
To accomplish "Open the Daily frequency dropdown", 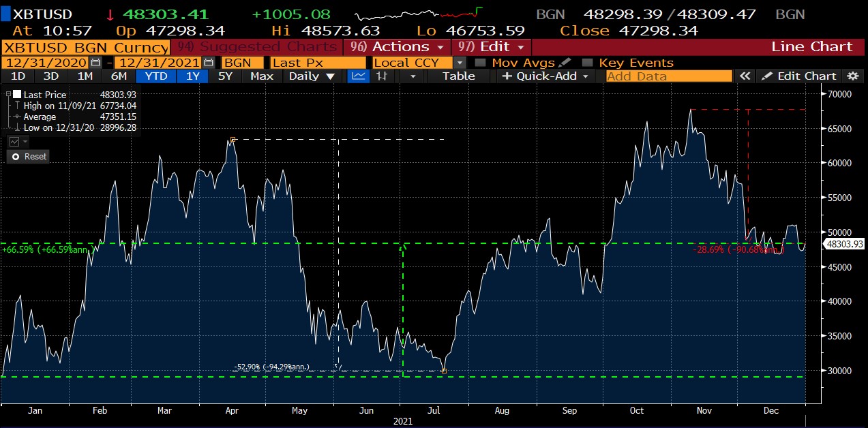I will click(312, 76).
